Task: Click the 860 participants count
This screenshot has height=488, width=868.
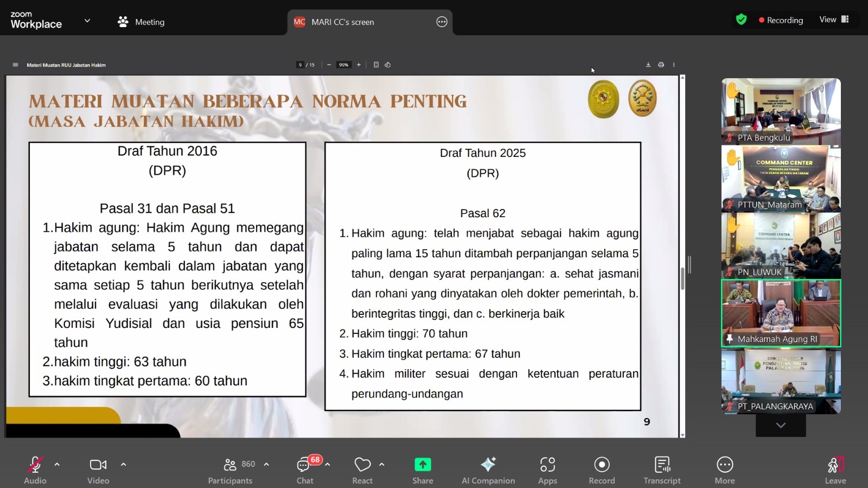Action: 248,464
